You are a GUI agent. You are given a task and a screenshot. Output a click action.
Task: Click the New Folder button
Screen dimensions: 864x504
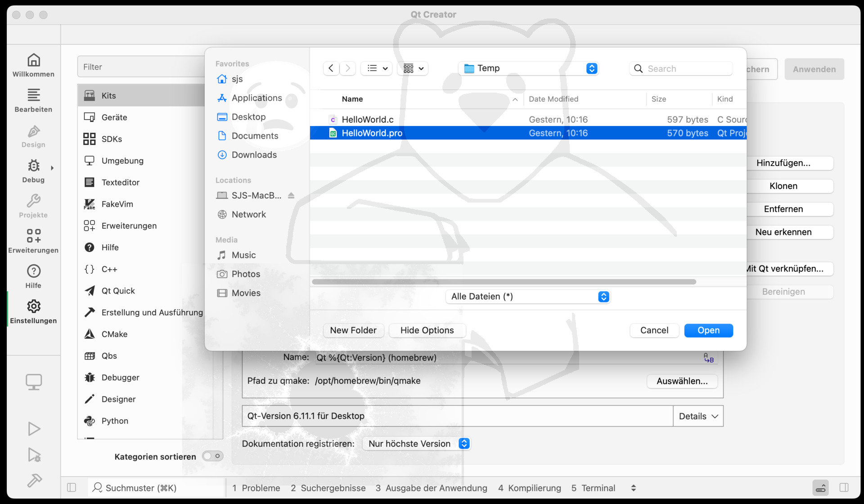point(353,330)
